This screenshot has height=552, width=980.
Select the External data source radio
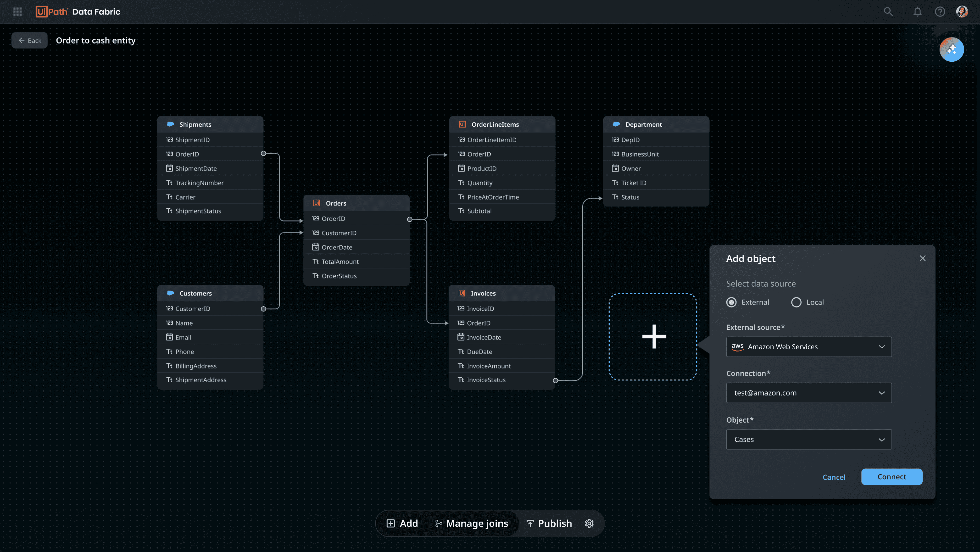731,302
